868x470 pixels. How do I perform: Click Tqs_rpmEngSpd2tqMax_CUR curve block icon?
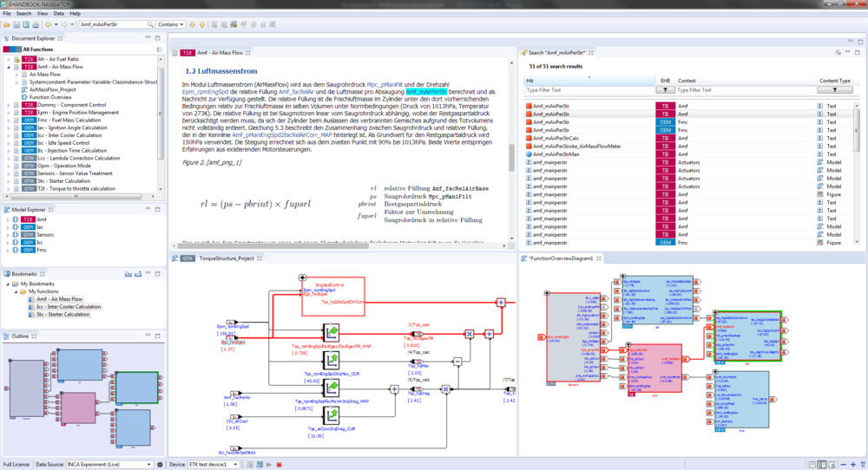click(331, 361)
